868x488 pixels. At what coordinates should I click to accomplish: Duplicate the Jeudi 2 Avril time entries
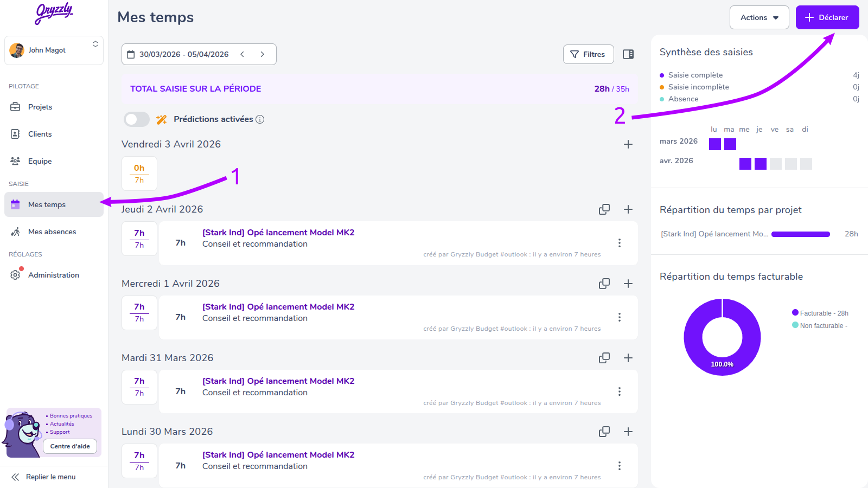[604, 209]
